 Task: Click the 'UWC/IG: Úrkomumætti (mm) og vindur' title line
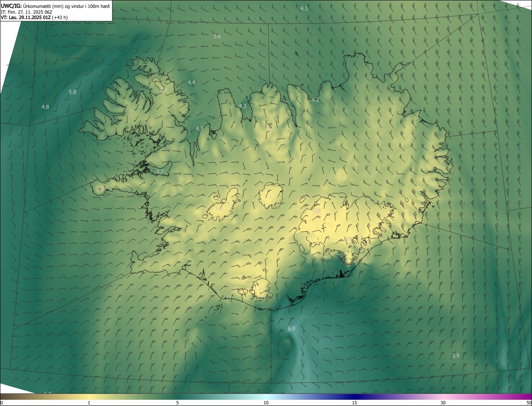[56, 5]
